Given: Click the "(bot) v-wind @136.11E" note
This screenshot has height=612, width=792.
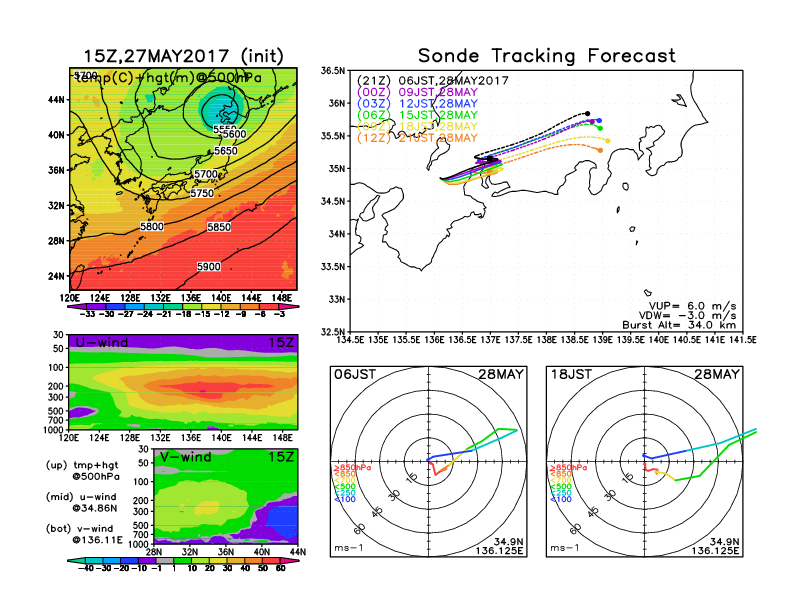Looking at the screenshot, I should click(x=84, y=534).
